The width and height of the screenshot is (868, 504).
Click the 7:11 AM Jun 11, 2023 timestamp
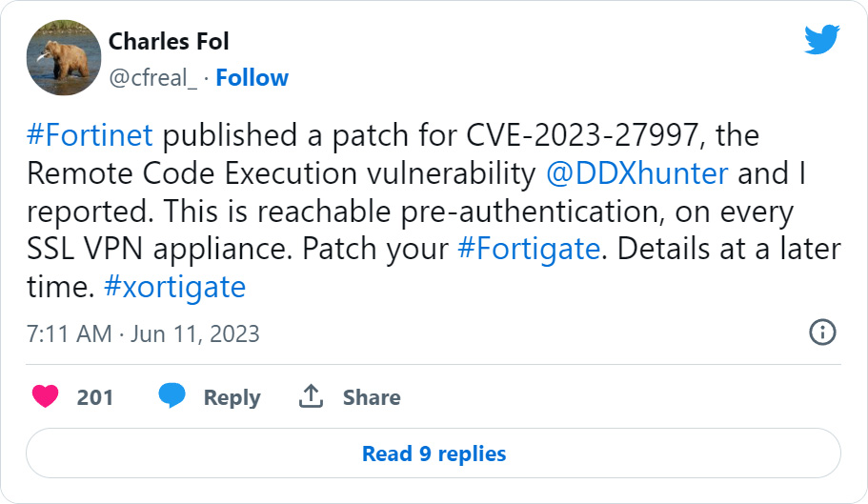143,334
